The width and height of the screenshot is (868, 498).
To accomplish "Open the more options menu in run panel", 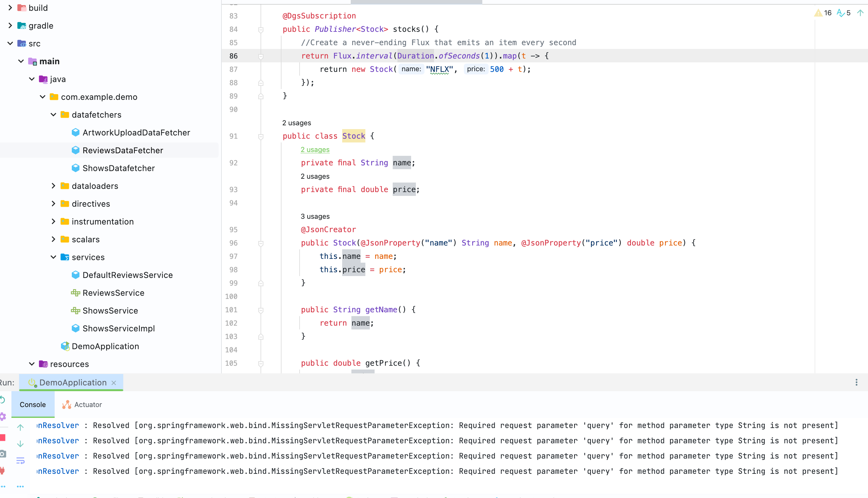I will click(x=857, y=382).
